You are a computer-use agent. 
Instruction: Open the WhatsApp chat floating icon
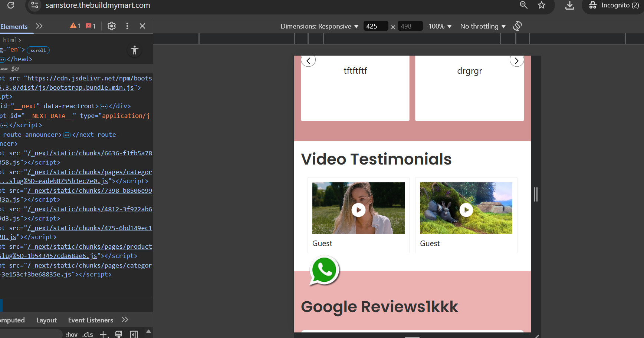tap(324, 271)
